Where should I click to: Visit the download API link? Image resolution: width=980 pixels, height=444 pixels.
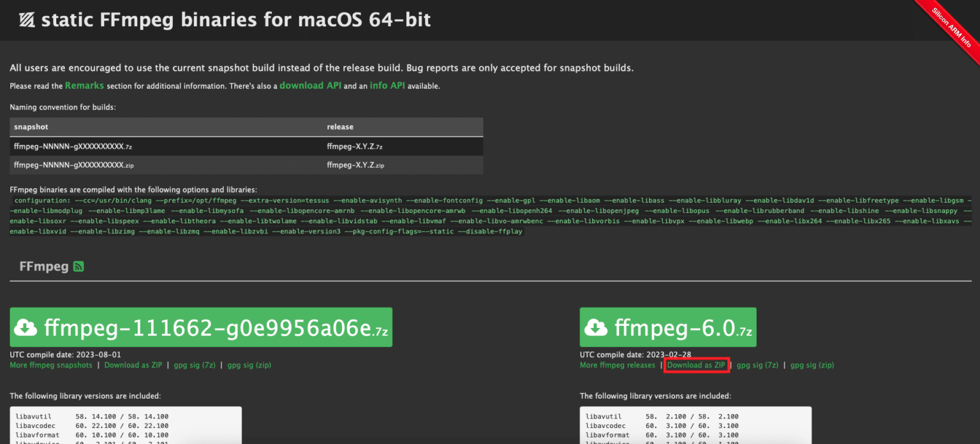coord(310,85)
